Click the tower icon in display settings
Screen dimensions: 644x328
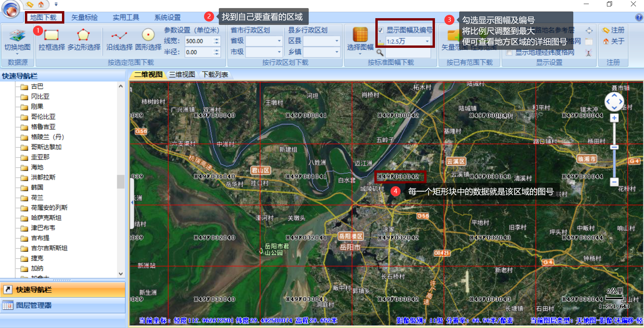[x=588, y=53]
